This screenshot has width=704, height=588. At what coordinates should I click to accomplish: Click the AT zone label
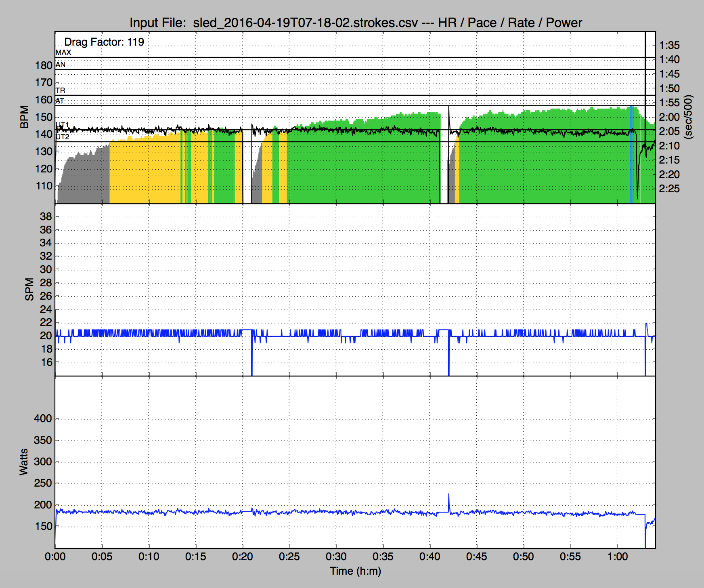click(x=60, y=101)
